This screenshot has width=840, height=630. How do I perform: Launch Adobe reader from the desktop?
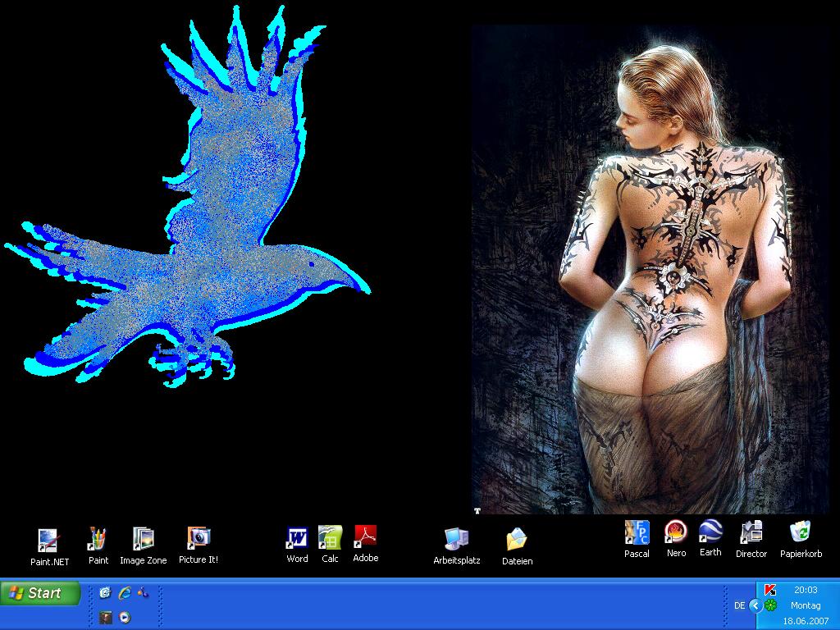pos(365,537)
